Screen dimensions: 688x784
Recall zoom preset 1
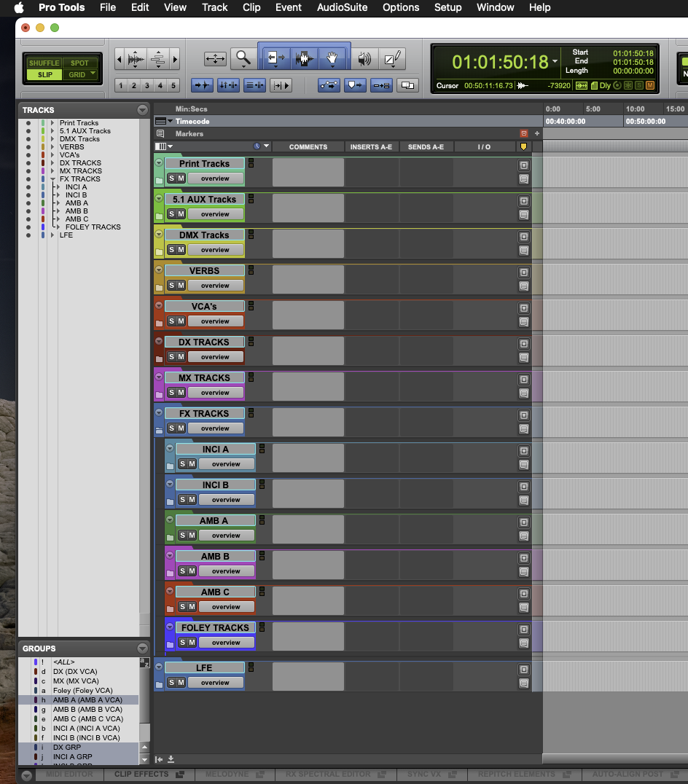pos(120,85)
